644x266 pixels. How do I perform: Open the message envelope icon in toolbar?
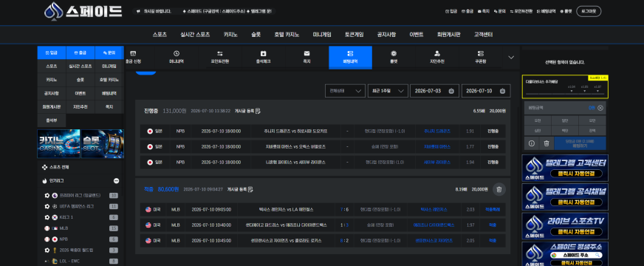[306, 53]
